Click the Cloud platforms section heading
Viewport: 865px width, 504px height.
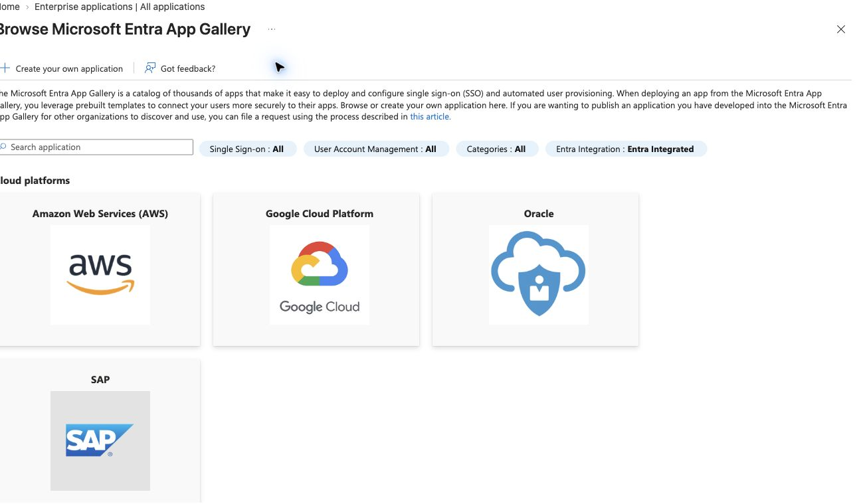pyautogui.click(x=35, y=181)
